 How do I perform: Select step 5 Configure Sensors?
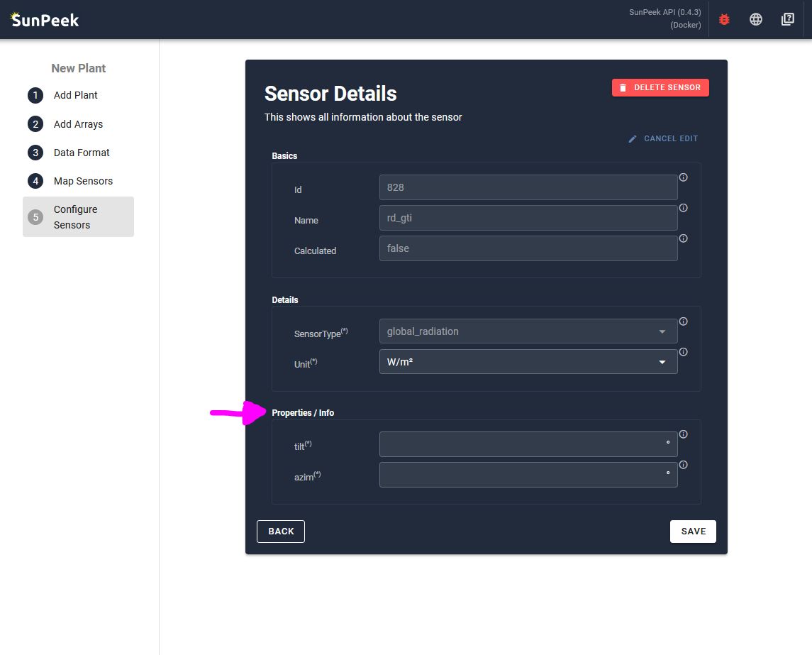point(78,216)
